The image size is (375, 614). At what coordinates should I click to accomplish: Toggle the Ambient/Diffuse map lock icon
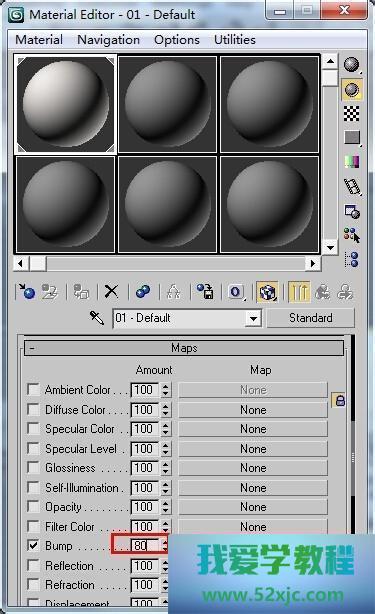coord(340,400)
